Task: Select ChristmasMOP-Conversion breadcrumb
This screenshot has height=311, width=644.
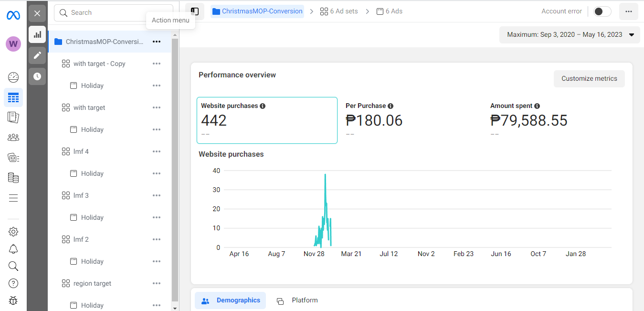Action: [x=257, y=11]
